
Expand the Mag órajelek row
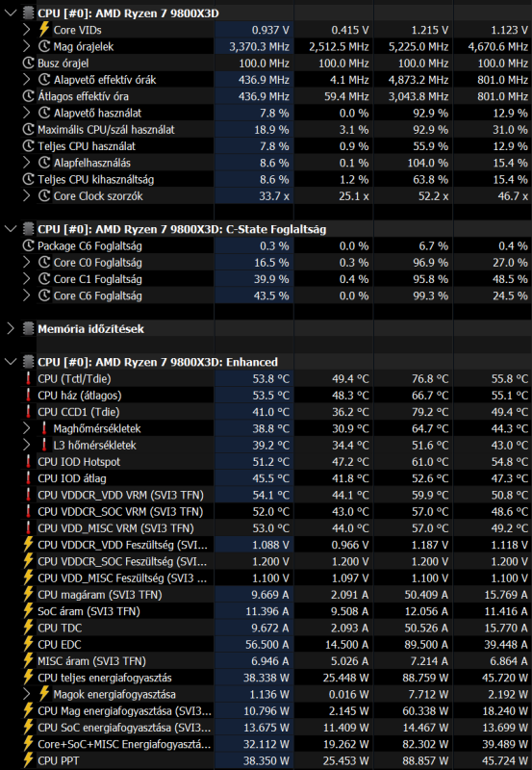(x=27, y=46)
